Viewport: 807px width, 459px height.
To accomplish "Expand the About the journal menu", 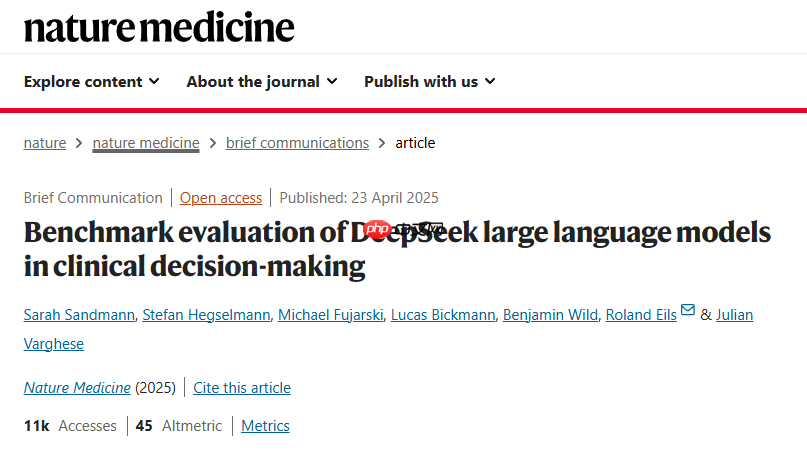I will [262, 81].
